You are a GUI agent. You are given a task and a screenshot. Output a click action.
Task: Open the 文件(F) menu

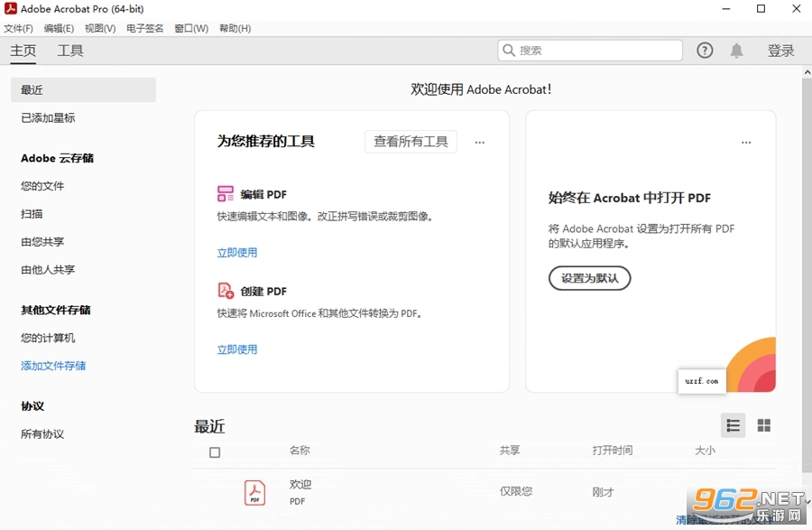(19, 29)
